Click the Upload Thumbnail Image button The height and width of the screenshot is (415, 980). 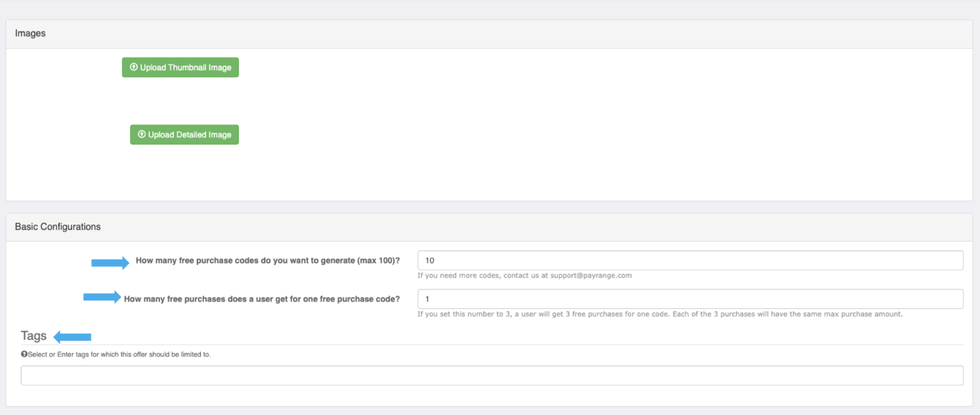(180, 67)
